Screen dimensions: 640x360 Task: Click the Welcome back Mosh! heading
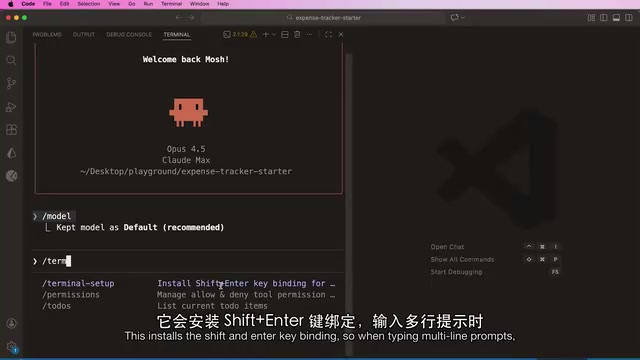point(186,60)
